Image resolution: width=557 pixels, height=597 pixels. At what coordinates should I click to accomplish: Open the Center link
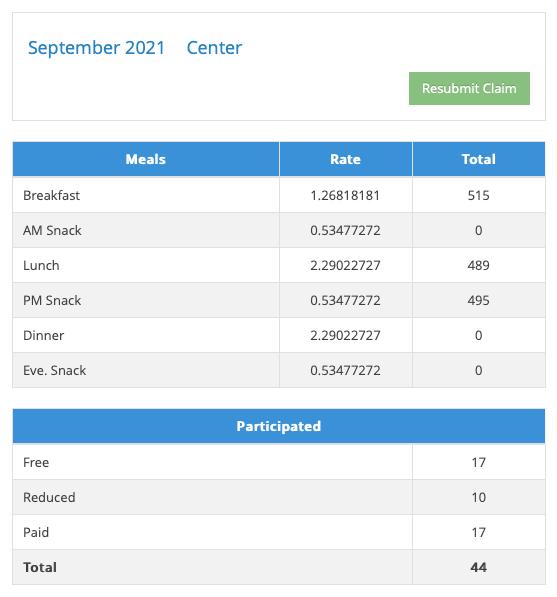tap(214, 48)
